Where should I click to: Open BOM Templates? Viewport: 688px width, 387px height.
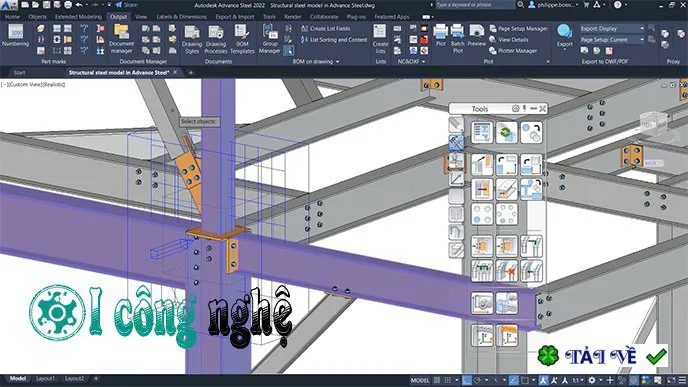[242, 39]
